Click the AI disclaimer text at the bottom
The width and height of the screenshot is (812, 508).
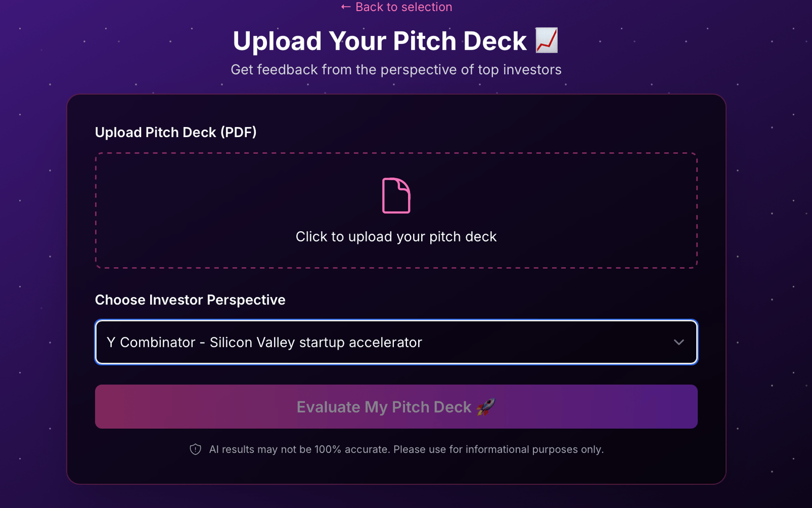click(x=406, y=449)
